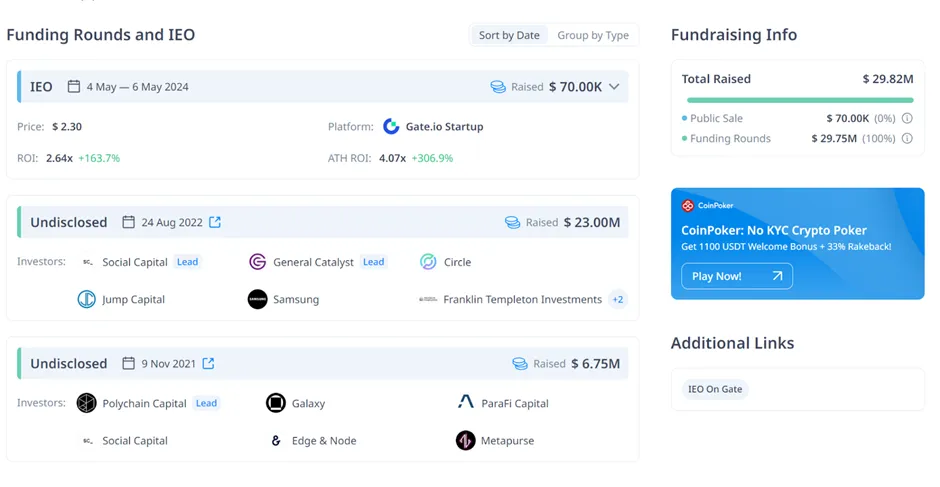Open Franklin Templeton Investments name
This screenshot has height=487, width=940.
point(522,299)
